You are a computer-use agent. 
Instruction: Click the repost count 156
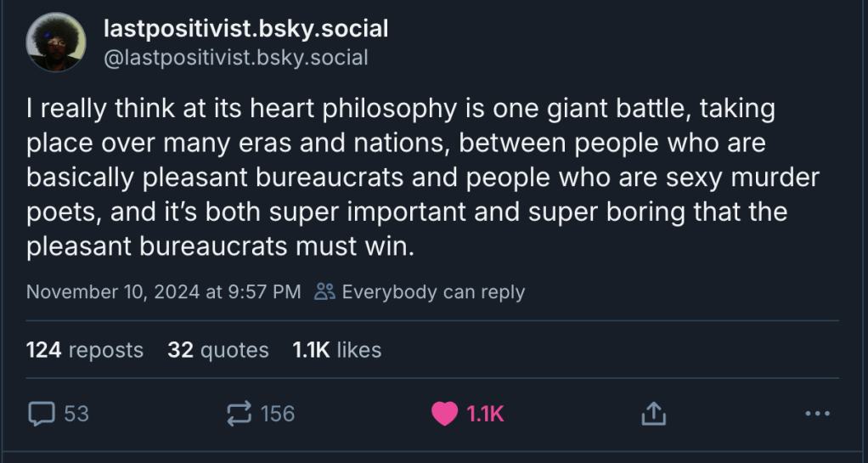click(278, 414)
